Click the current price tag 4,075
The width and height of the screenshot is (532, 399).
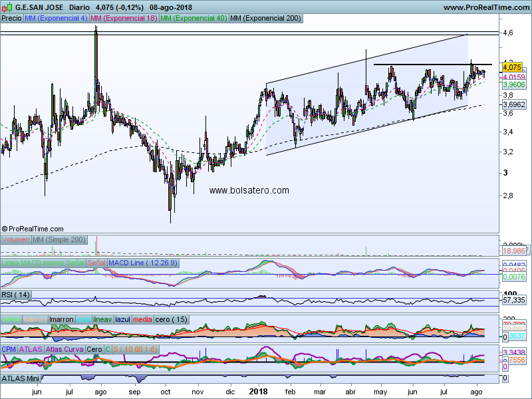click(512, 67)
